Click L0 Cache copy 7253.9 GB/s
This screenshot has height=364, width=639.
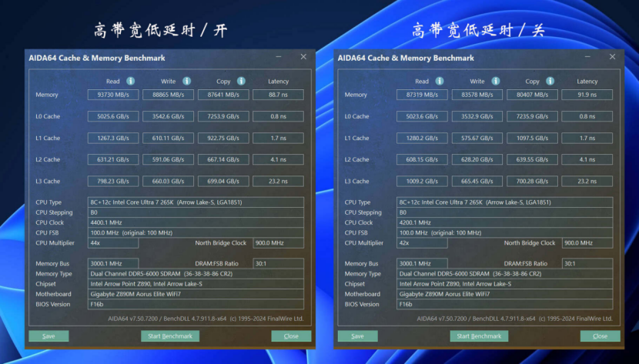(x=223, y=116)
